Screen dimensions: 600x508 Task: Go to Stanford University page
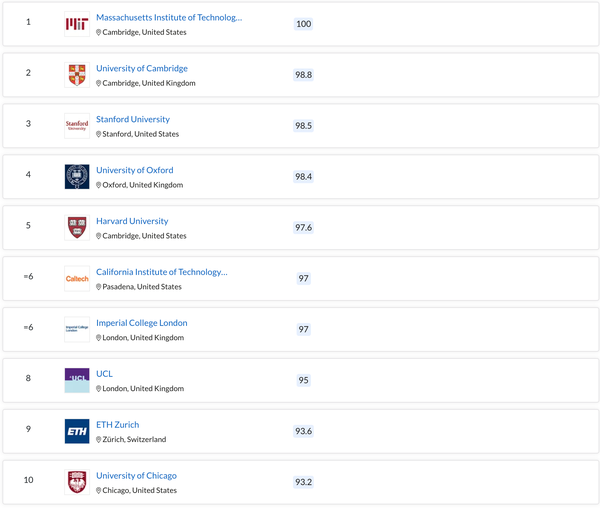(x=132, y=120)
